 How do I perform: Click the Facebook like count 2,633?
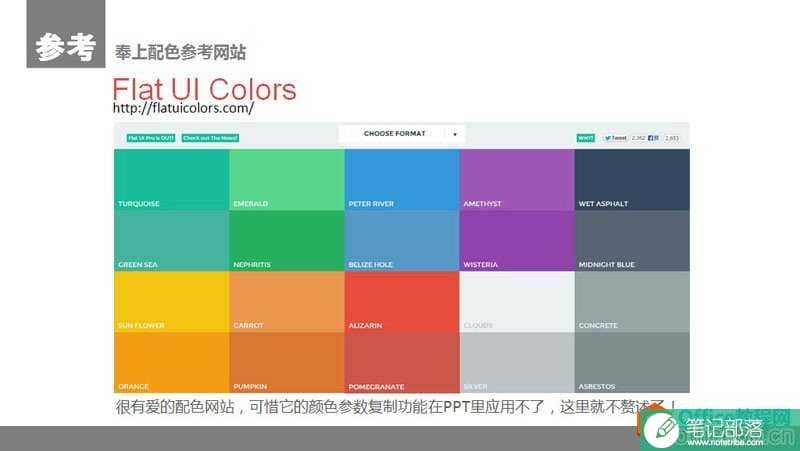[672, 138]
